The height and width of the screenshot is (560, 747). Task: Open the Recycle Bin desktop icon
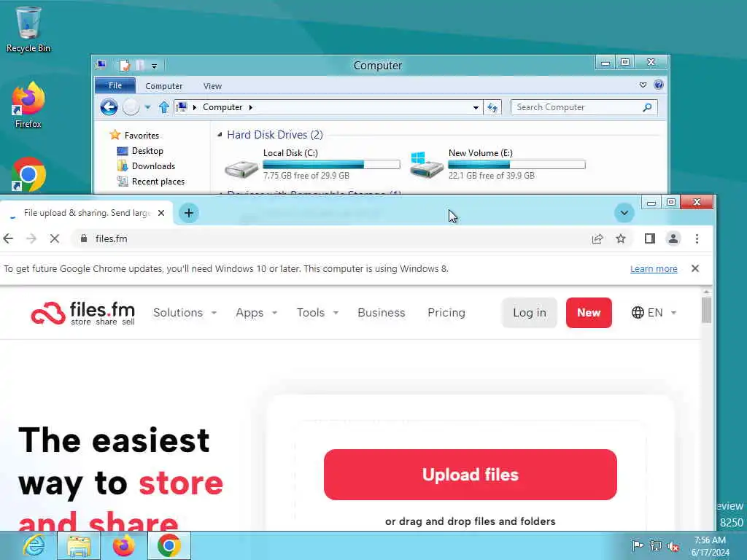click(28, 28)
